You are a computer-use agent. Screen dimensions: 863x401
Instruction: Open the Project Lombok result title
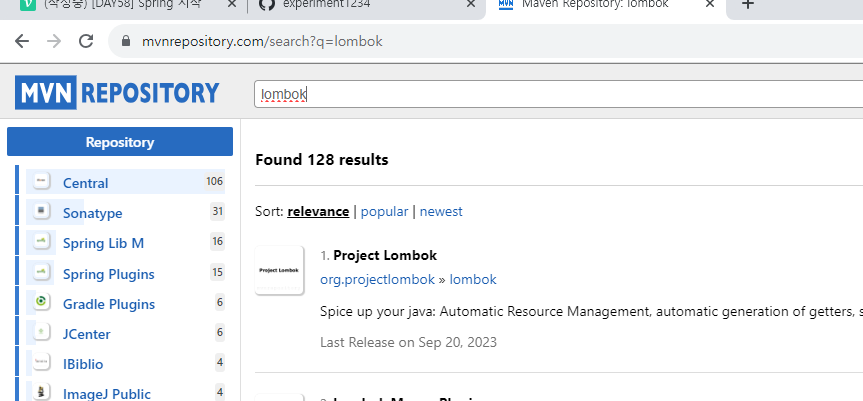(x=385, y=255)
